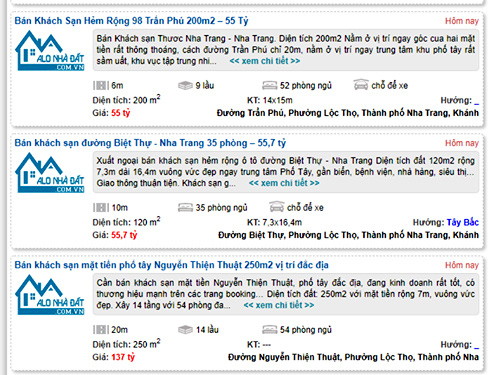Image resolution: width=488 pixels, height=375 pixels.
Task: Open listing Bán Khách Sạn Hẻm Rộng 98 Trần Phú
Action: [131, 21]
